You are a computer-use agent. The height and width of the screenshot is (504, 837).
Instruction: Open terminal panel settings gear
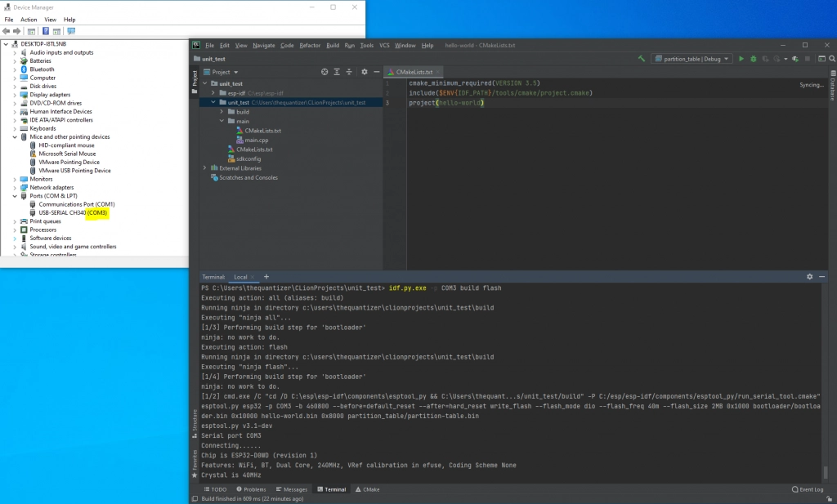click(809, 277)
